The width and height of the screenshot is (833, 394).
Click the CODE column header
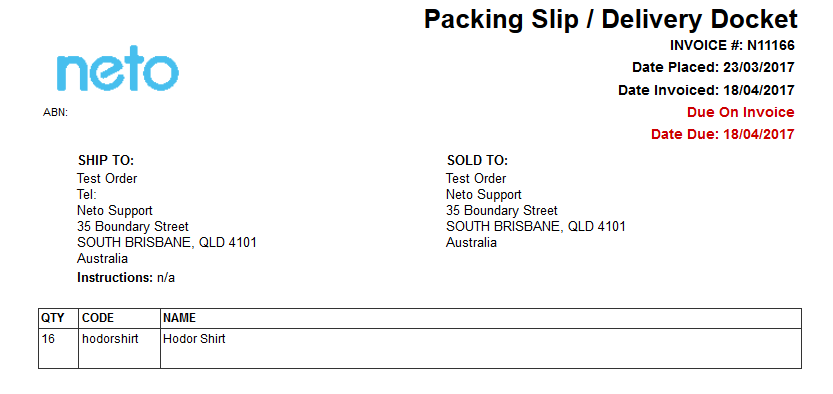tap(98, 318)
